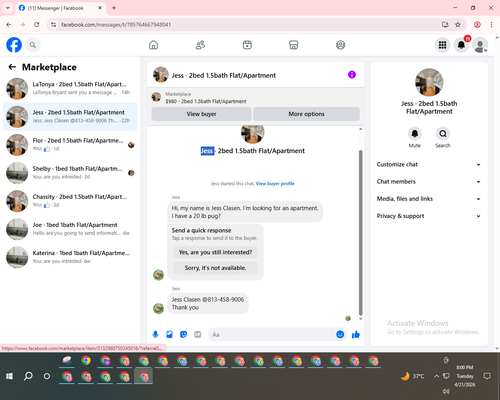
Task: Open Shelby 1bed 1bath conversation
Action: tap(70, 173)
